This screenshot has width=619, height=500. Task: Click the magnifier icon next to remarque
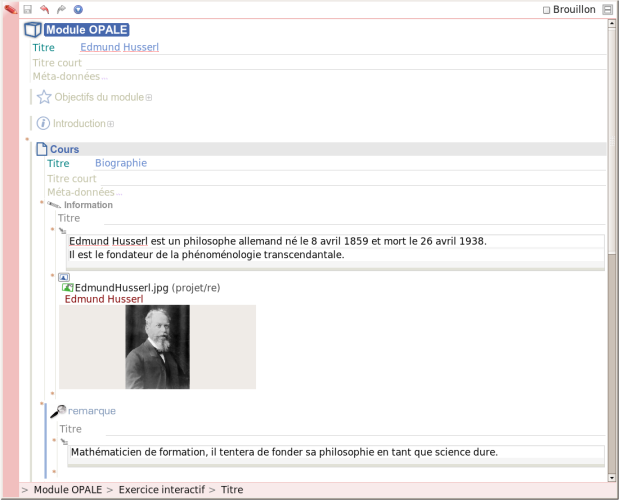[59, 411]
